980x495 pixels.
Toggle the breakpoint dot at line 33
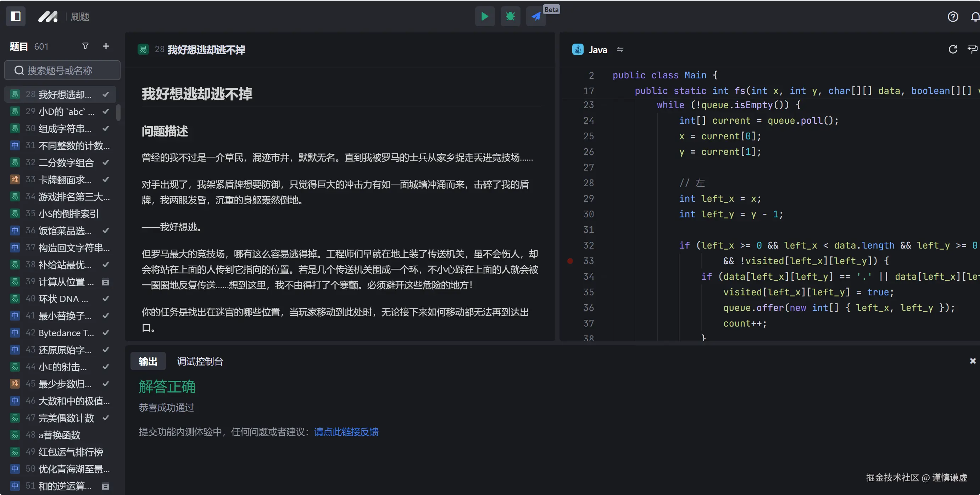569,261
